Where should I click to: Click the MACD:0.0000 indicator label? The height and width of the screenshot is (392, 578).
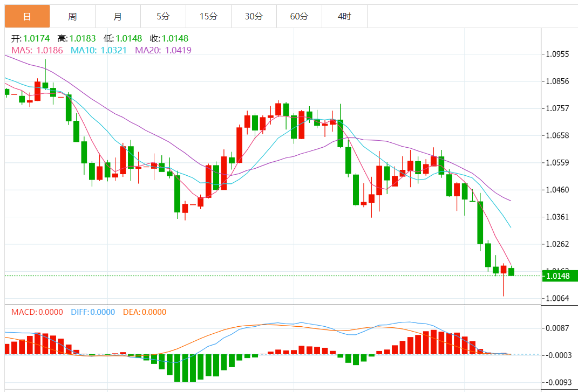point(37,312)
